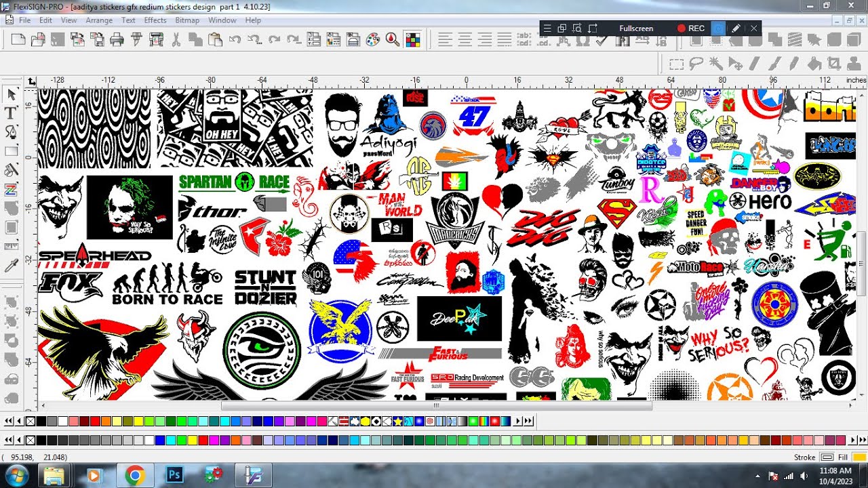
Task: Open the Bitmap menu
Action: (x=187, y=20)
